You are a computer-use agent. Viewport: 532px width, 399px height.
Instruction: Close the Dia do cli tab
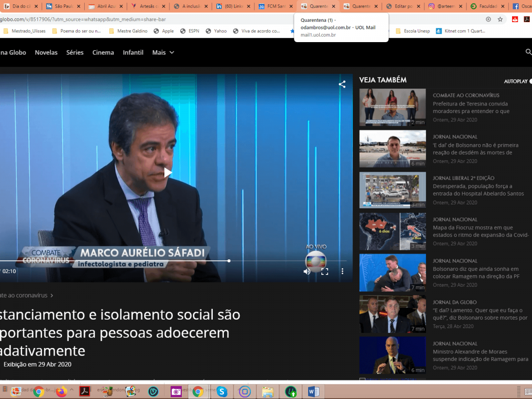point(36,7)
